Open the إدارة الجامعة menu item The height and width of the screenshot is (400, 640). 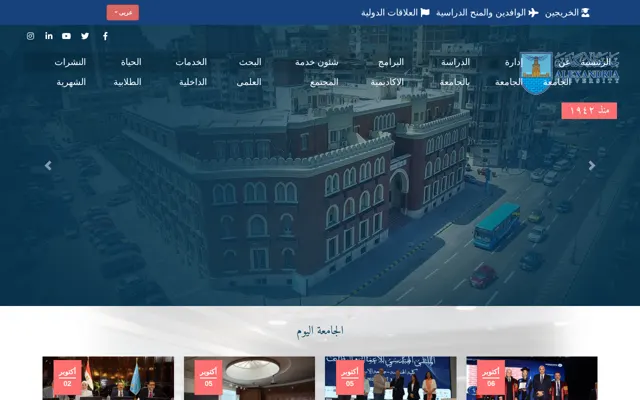point(509,72)
